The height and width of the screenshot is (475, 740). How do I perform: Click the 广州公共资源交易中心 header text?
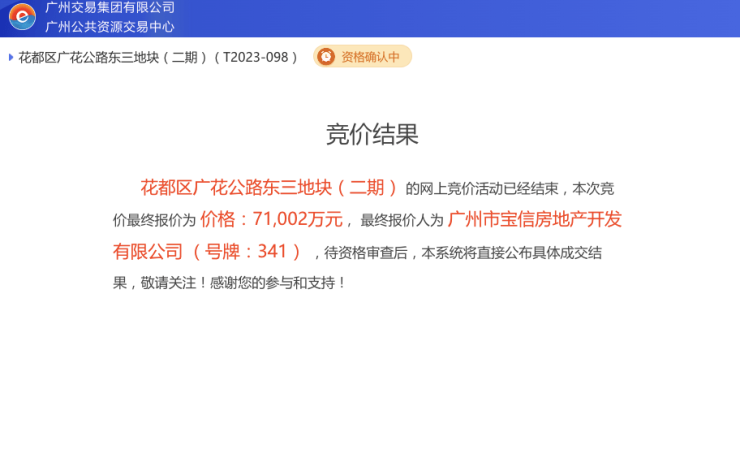[x=110, y=27]
